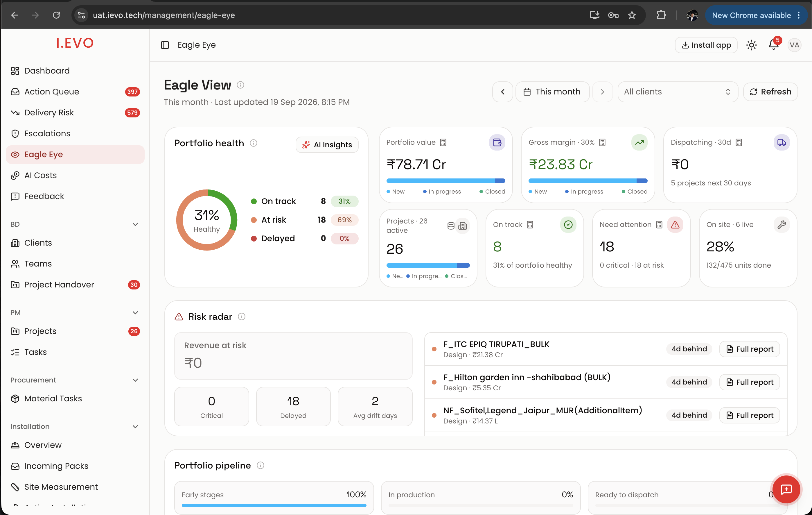The width and height of the screenshot is (812, 515).
Task: Click the building icon in Projects card
Action: click(x=463, y=226)
